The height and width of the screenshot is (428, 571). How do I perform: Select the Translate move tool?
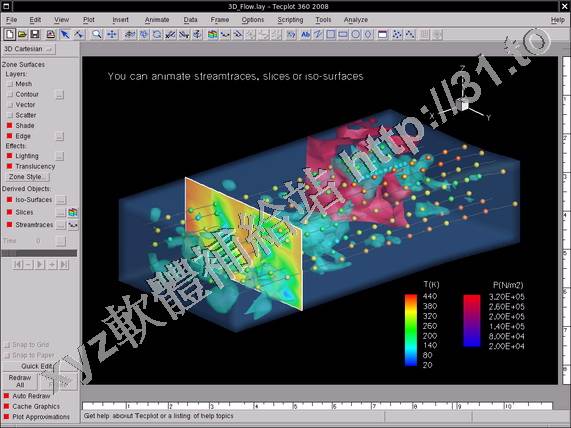tap(112, 35)
